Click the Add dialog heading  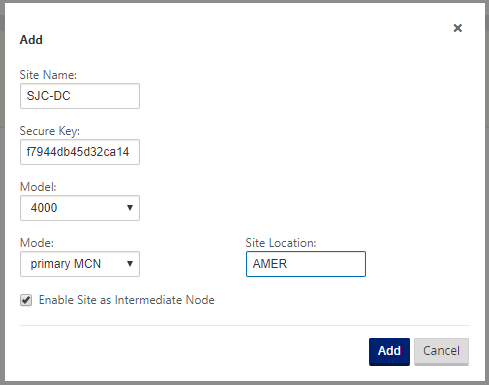click(31, 40)
